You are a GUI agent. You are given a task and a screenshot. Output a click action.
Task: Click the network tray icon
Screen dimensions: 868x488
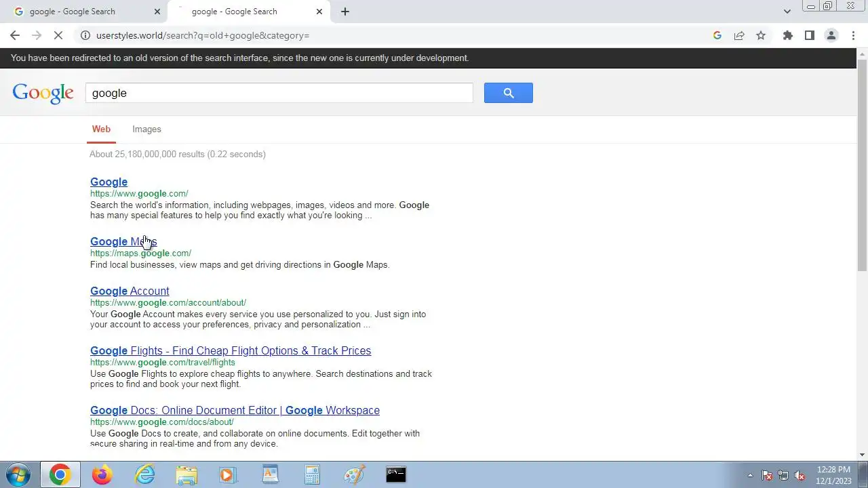(783, 475)
